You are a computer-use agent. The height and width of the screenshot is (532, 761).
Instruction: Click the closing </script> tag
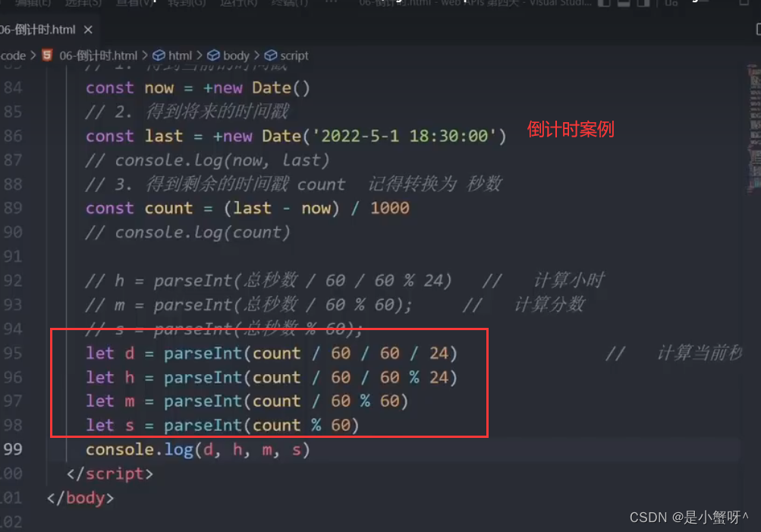[110, 474]
